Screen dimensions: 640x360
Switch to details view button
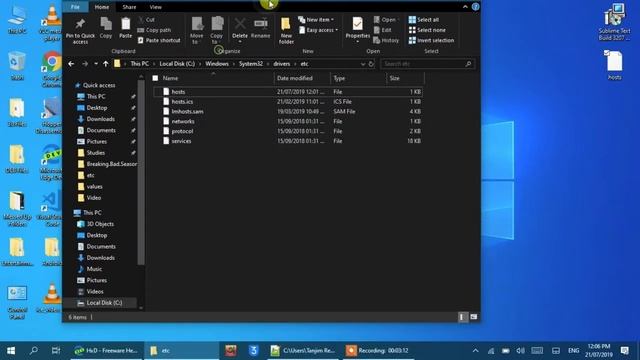click(x=462, y=317)
